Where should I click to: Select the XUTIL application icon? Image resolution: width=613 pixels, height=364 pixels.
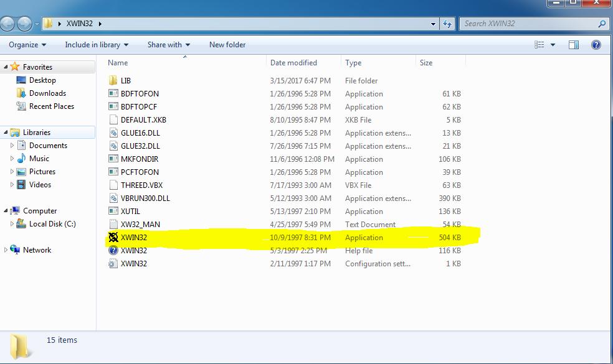pyautogui.click(x=113, y=211)
